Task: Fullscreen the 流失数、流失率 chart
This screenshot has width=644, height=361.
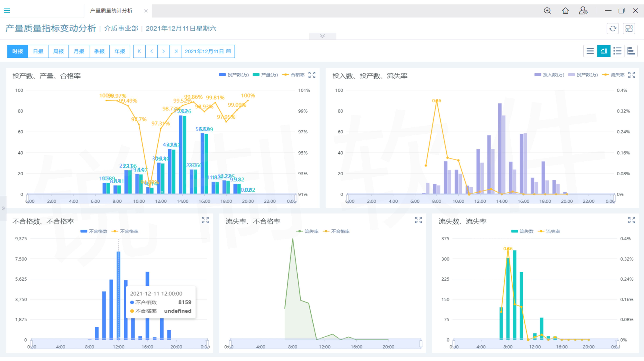Action: (631, 220)
